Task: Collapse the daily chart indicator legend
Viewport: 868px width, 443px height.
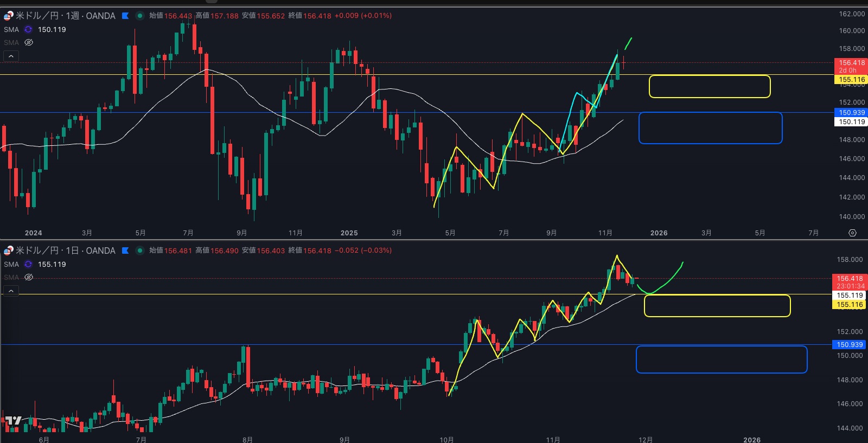Action: (11, 291)
